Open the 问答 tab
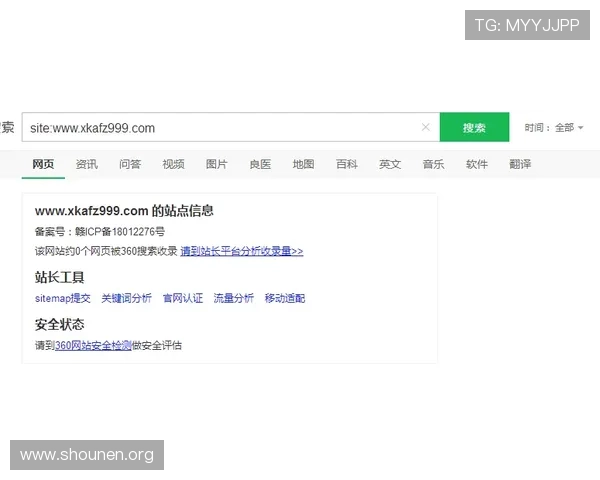The image size is (600, 480). pos(130,164)
